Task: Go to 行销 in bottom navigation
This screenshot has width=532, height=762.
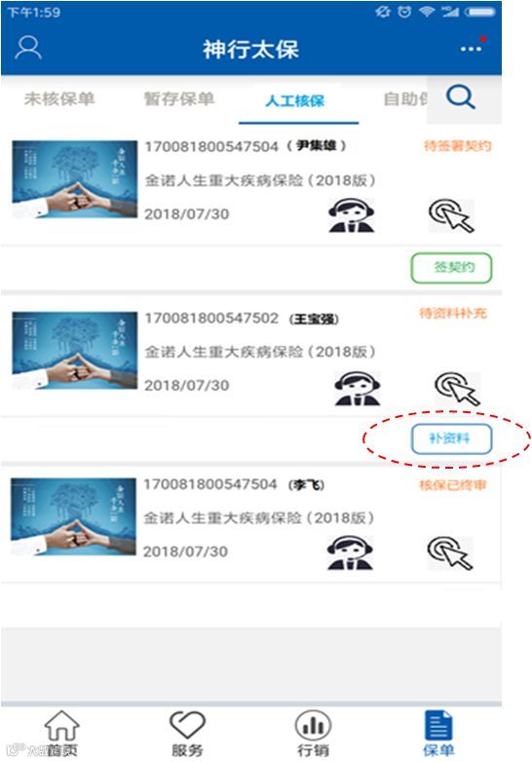Action: (314, 734)
